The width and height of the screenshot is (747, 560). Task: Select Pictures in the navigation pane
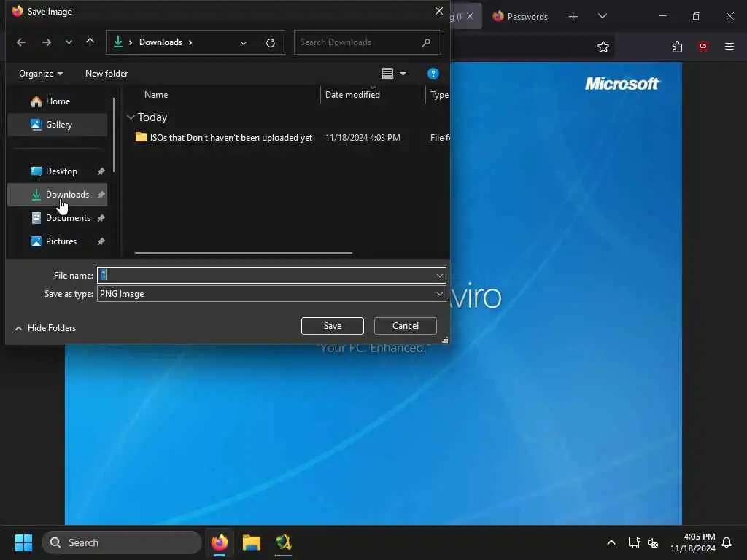(x=57, y=241)
